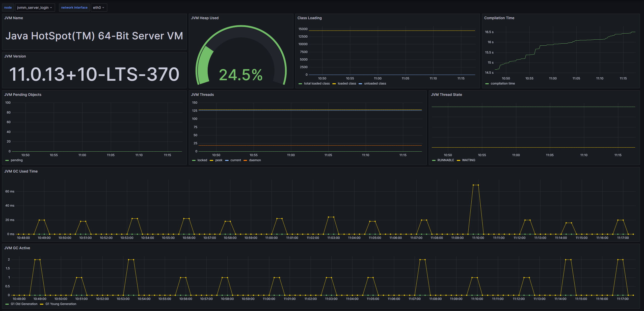Hide the pending series in JVM Pending Objects
This screenshot has height=311, width=644.
(17, 160)
